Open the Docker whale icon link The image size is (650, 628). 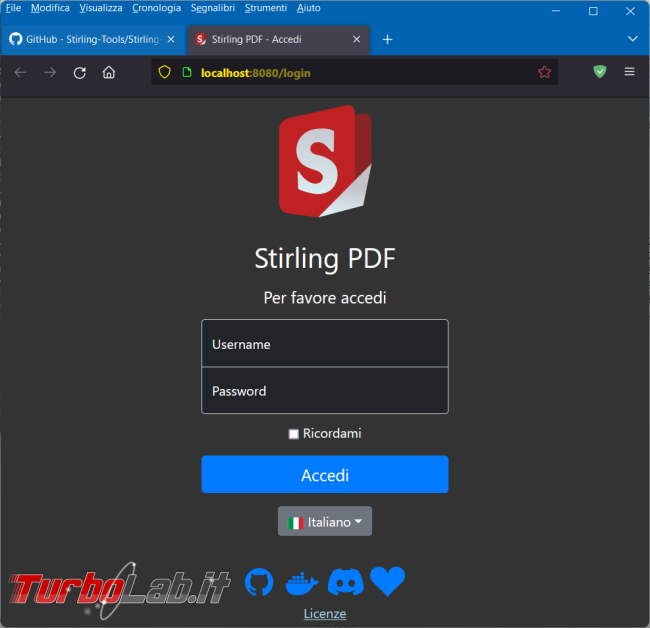302,583
